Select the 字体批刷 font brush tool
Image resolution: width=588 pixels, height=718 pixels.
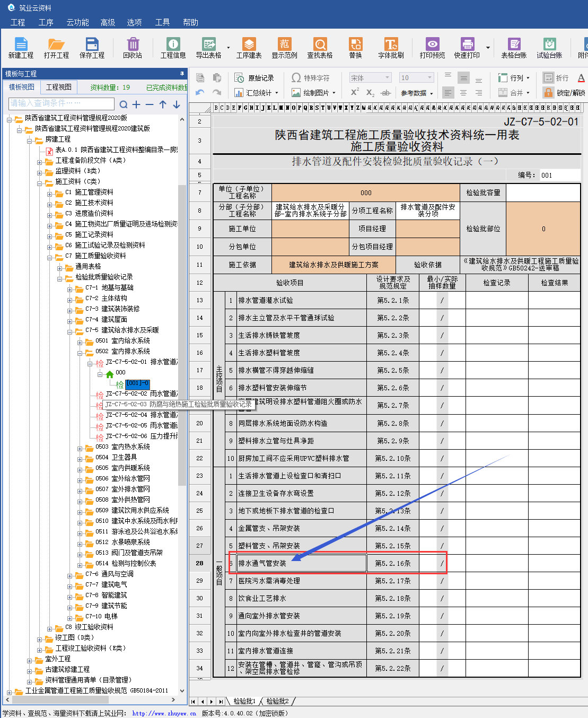pyautogui.click(x=391, y=47)
